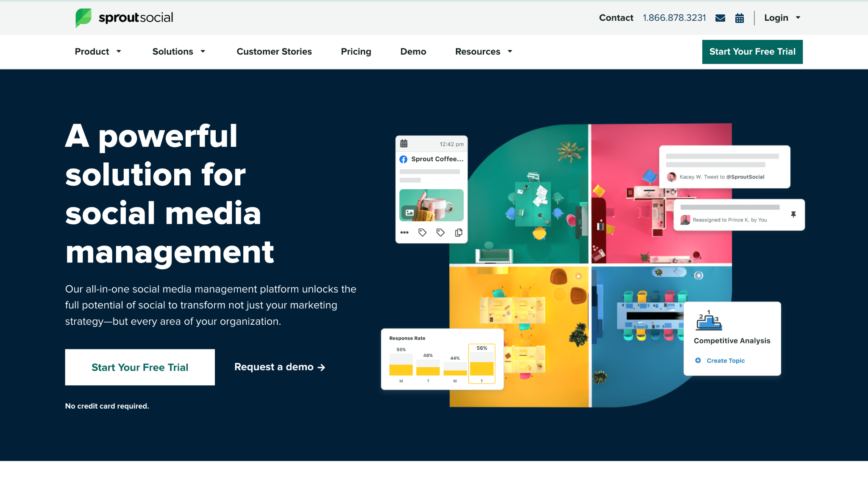This screenshot has width=868, height=477.
Task: Click the Facebook post preview icon
Action: (x=404, y=159)
